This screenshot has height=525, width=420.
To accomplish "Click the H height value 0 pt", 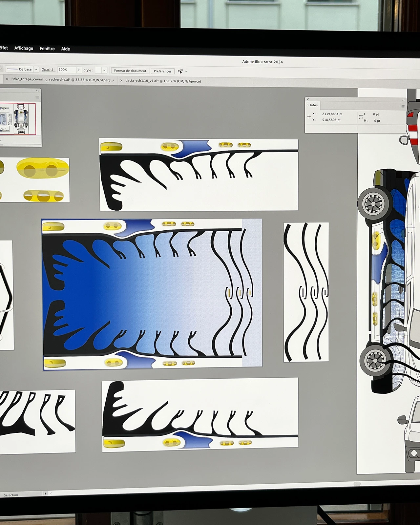I will (x=377, y=121).
